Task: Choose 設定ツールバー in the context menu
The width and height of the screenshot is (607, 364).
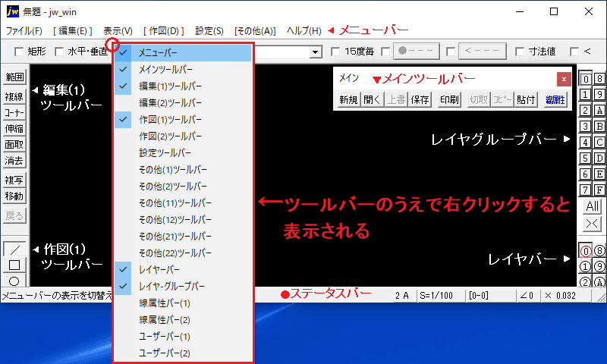Action: (x=183, y=152)
